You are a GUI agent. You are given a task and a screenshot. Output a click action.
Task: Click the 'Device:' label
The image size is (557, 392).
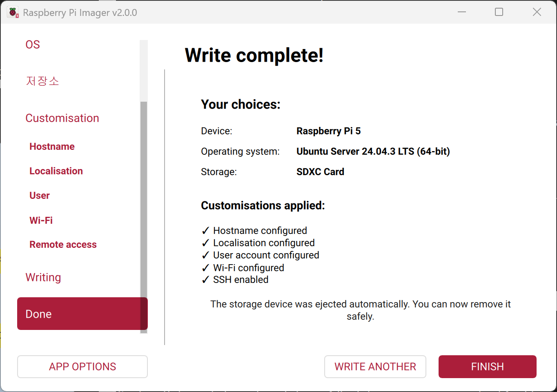point(216,131)
